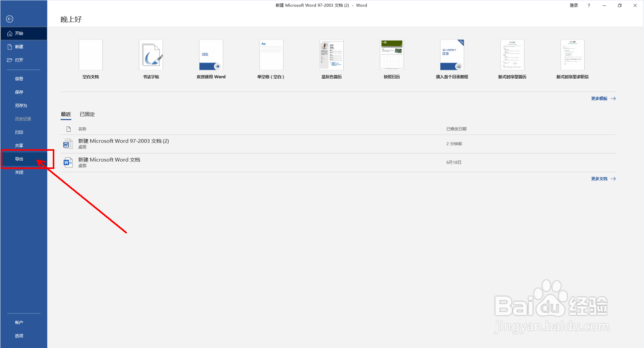The height and width of the screenshot is (348, 644).
Task: Click the 2 分钟前 modified date
Action: click(x=454, y=144)
